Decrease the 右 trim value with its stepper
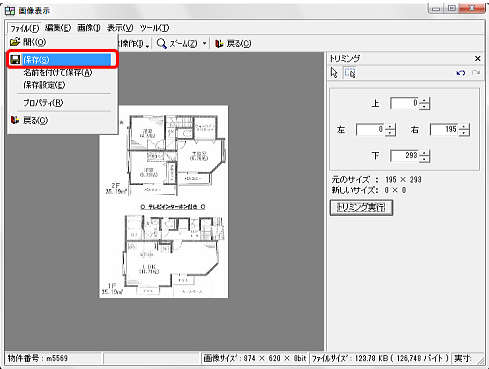This screenshot has width=489, height=369. 463,133
